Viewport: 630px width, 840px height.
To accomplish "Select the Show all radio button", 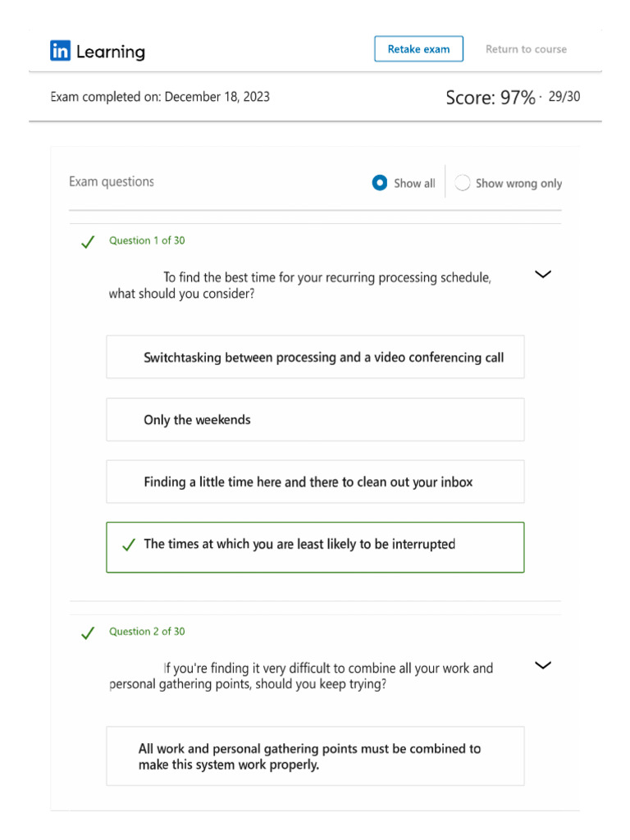I will 379,183.
